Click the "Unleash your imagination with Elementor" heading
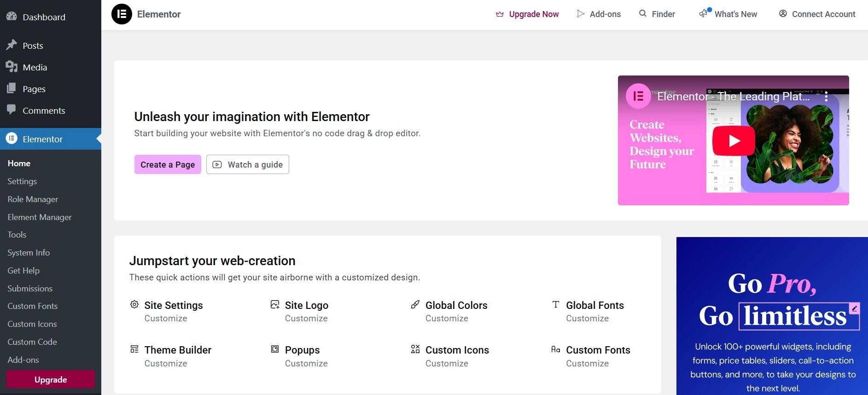The width and height of the screenshot is (868, 395). 252,117
